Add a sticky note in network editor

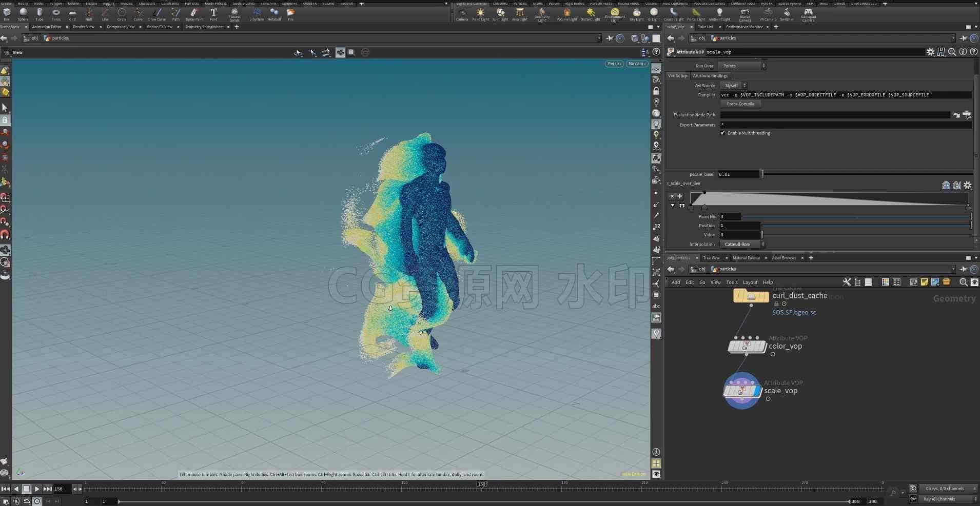click(924, 282)
